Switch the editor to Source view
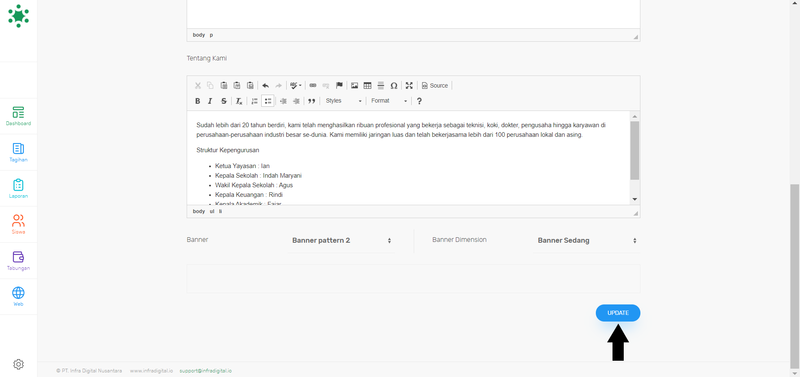The height and width of the screenshot is (377, 800). point(435,86)
